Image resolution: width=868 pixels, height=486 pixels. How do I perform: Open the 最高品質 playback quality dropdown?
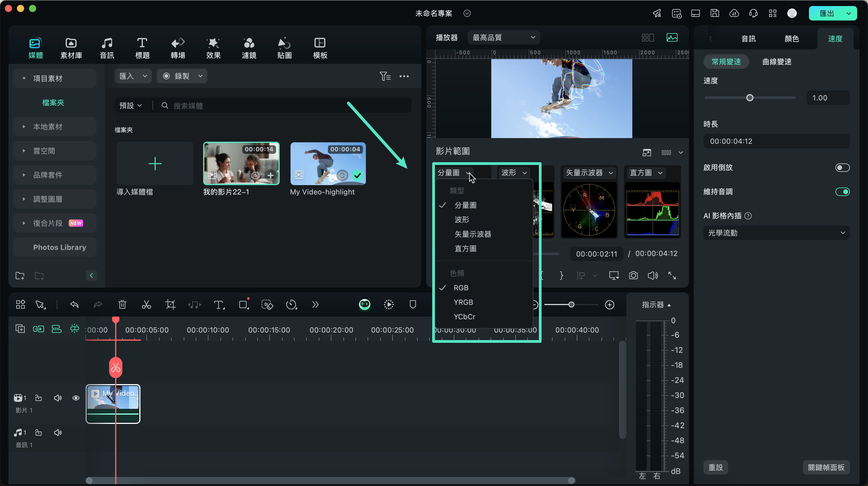pos(504,37)
